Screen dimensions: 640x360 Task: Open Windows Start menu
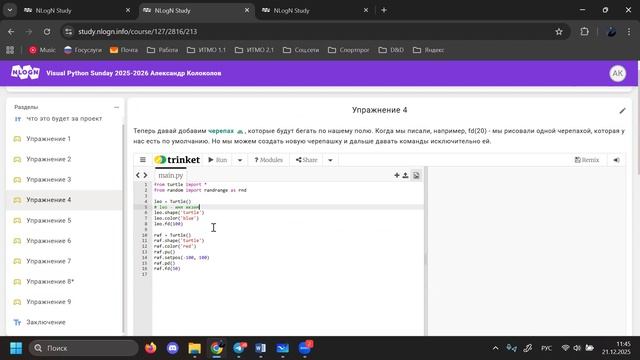(16, 348)
